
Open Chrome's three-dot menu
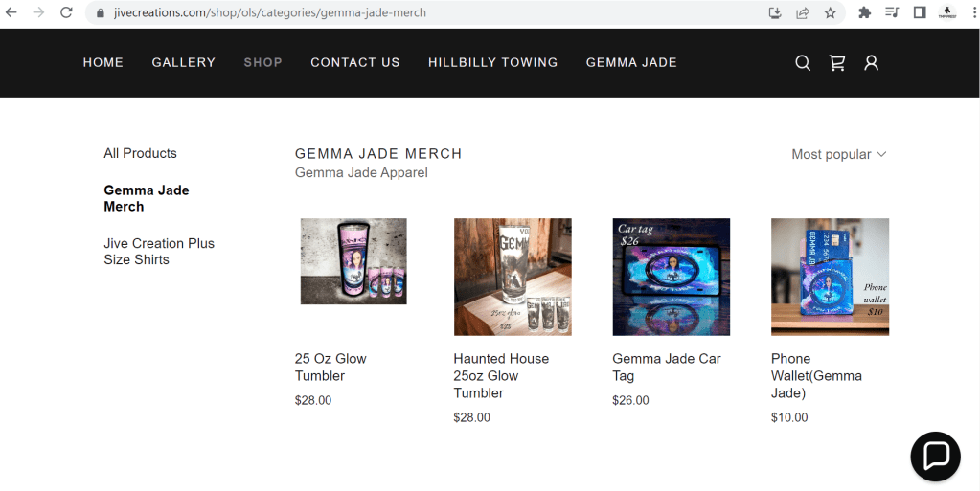974,12
